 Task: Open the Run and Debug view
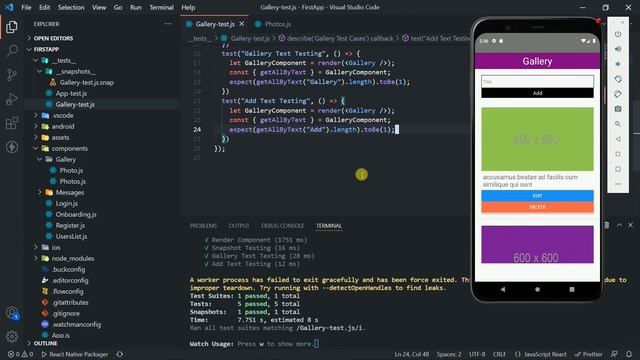pyautogui.click(x=12, y=99)
